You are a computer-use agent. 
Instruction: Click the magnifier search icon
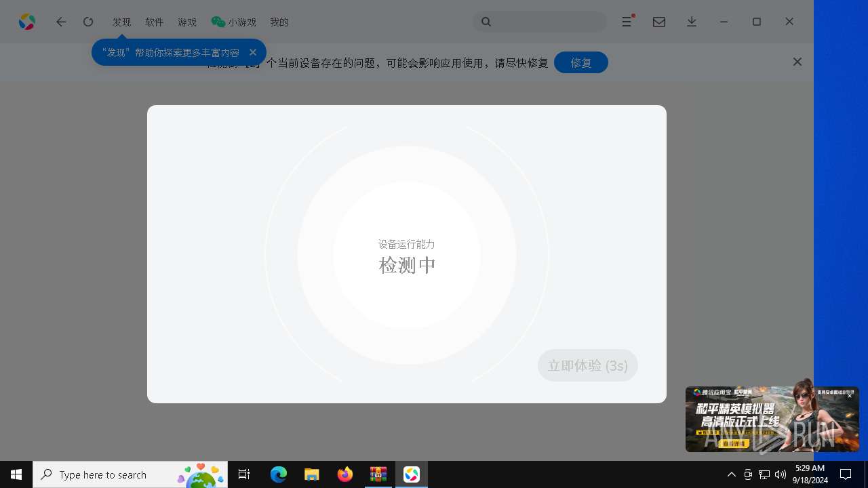click(x=486, y=22)
